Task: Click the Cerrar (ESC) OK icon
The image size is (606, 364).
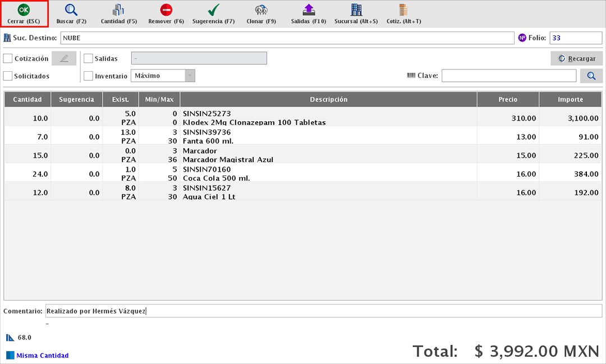Action: tap(24, 10)
